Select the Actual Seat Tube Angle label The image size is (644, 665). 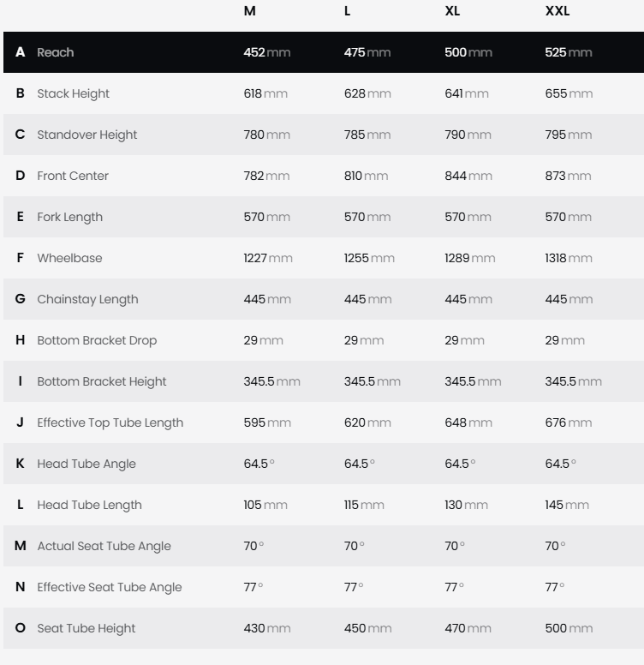coord(104,546)
